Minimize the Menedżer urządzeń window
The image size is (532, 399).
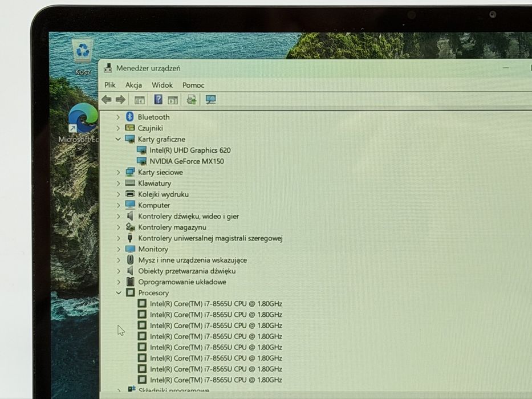pos(506,68)
